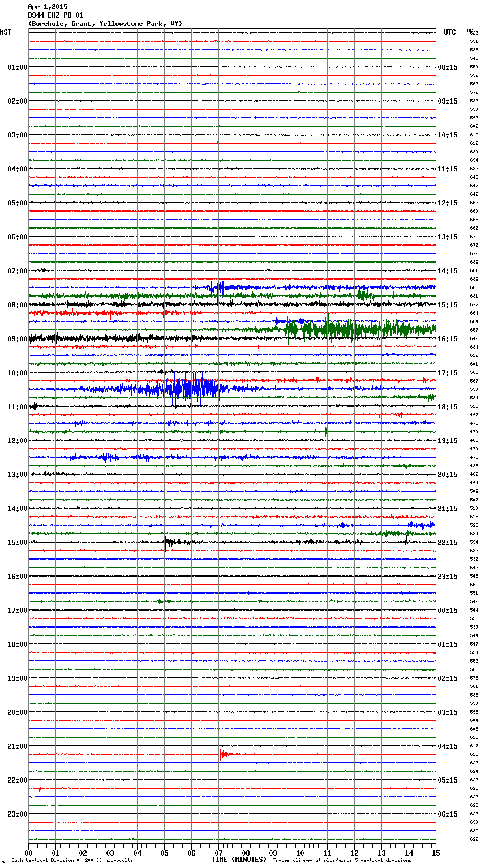
Task: Click the 00 minute tick on bottom axis
Action: click(28, 853)
